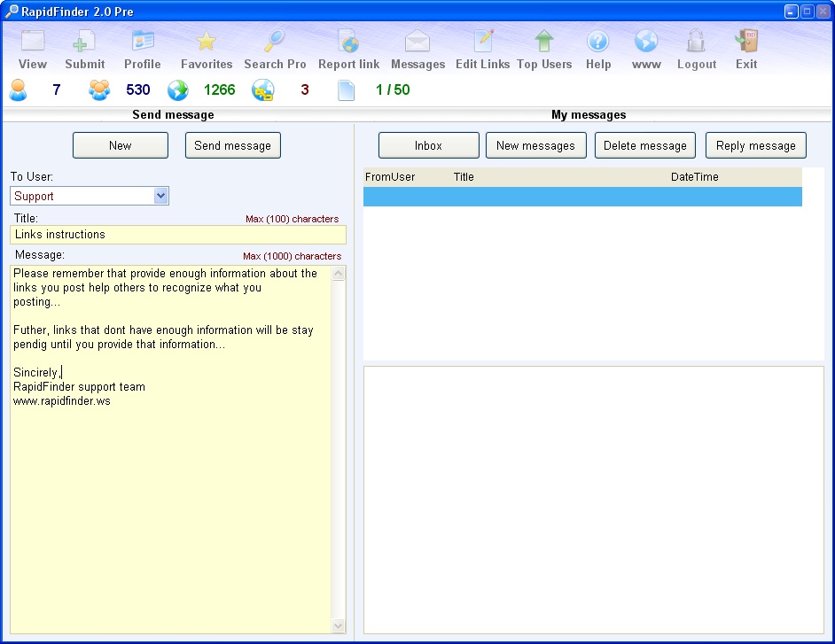Click the Logout padlock icon
The height and width of the screenshot is (644, 835).
pyautogui.click(x=696, y=41)
